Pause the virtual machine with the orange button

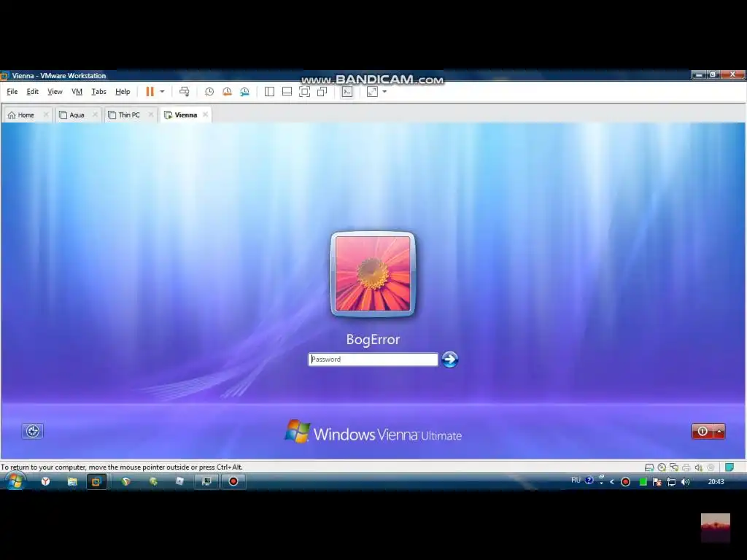[x=150, y=91]
